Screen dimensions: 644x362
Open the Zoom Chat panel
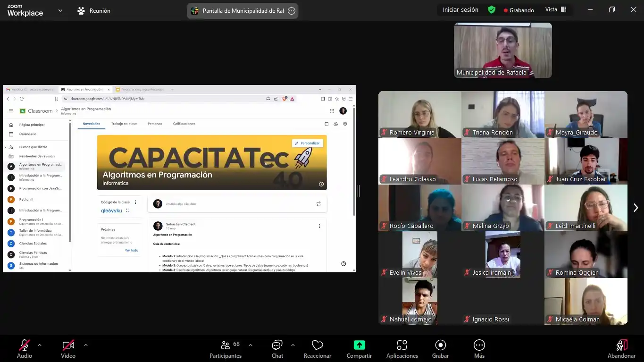277,348
